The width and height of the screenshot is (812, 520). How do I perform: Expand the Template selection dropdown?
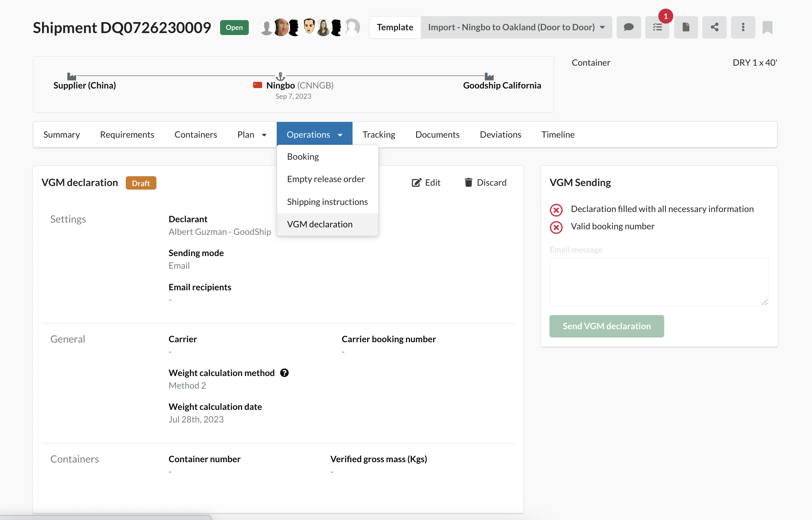(516, 27)
